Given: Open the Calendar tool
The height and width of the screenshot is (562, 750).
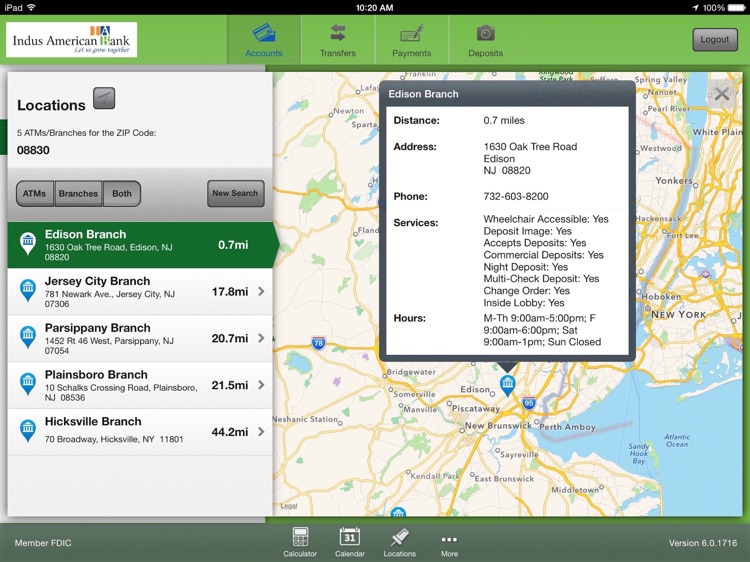Looking at the screenshot, I should pos(350,542).
